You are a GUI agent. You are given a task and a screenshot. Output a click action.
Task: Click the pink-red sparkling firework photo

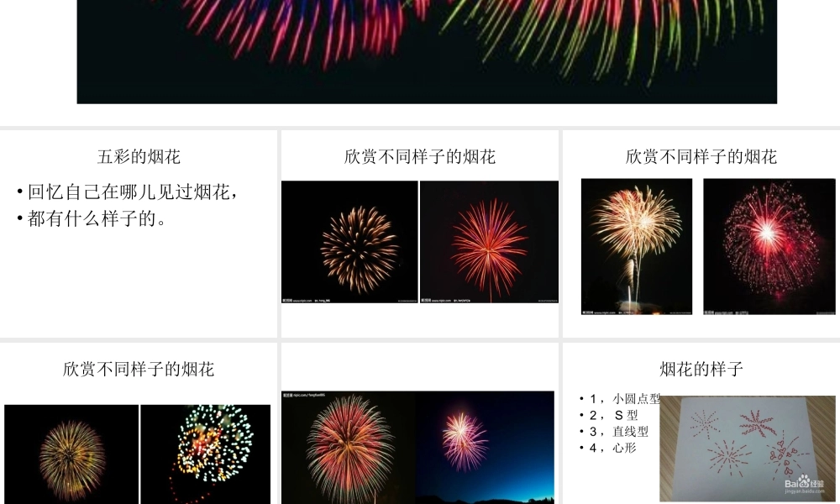769,246
